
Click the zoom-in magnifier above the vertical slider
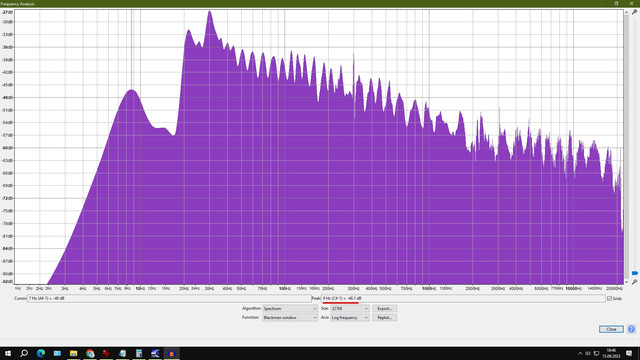pos(634,12)
